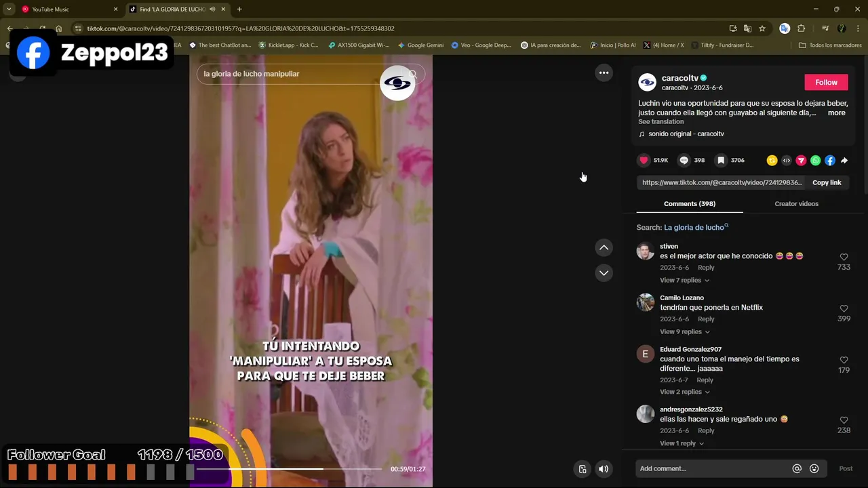Open the 'sonido original - caracoltv' sound link

pyautogui.click(x=686, y=134)
